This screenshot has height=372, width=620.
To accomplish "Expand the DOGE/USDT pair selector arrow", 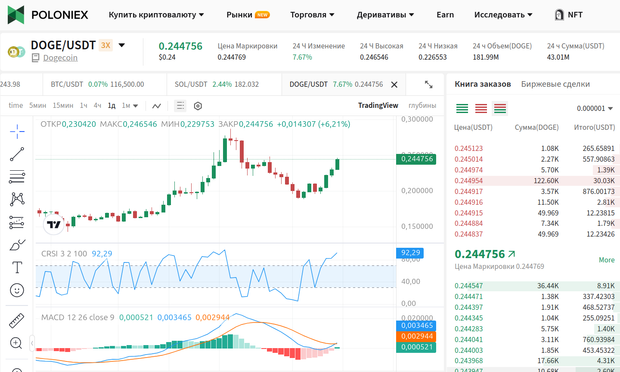I will (x=122, y=45).
